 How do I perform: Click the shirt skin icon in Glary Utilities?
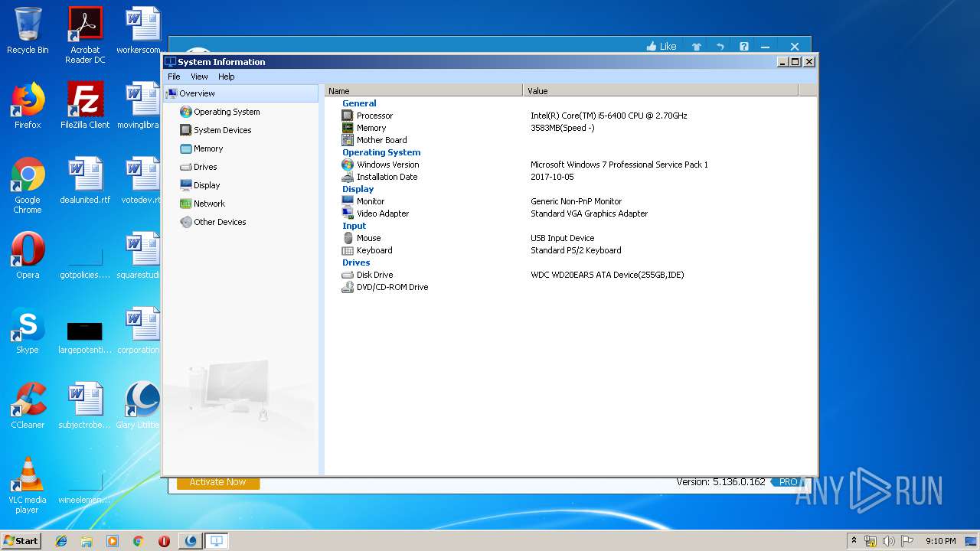[x=697, y=47]
